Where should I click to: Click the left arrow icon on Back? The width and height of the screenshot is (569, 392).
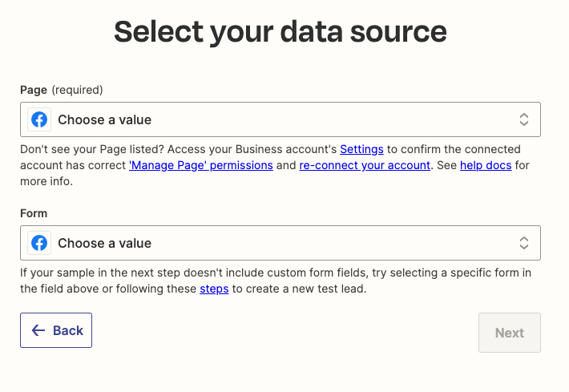38,330
